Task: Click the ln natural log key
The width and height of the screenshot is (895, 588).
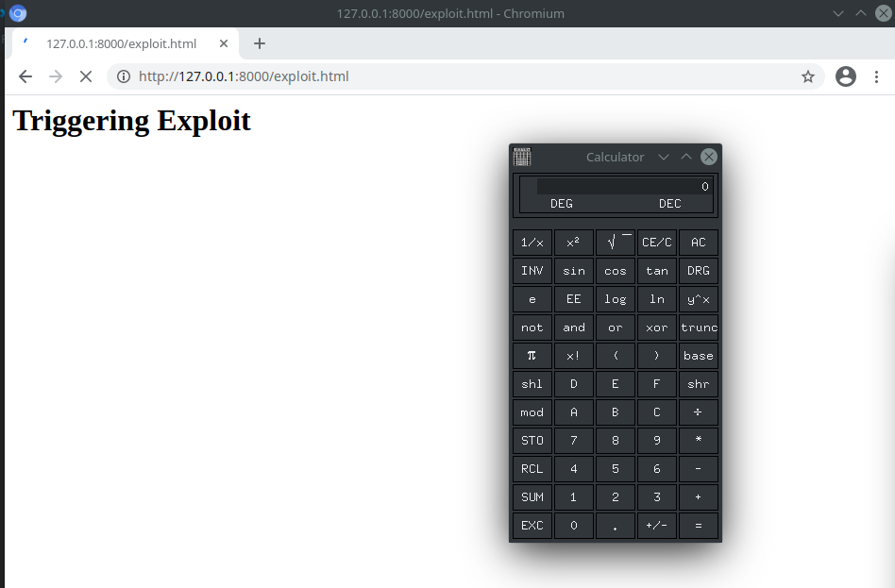Action: pos(657,299)
